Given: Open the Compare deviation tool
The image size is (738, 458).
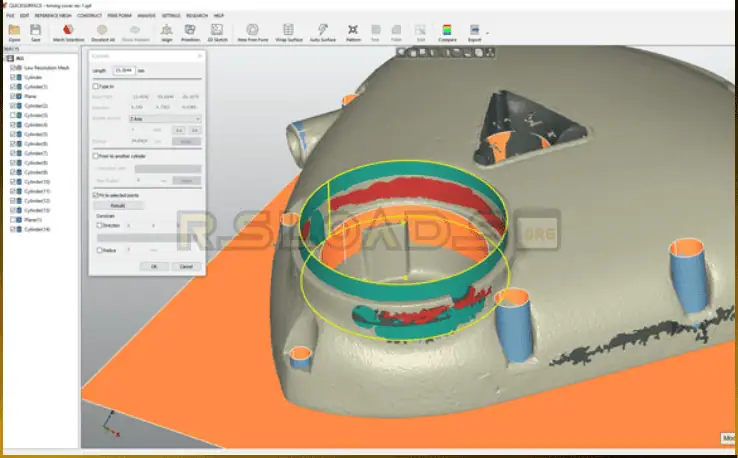Looking at the screenshot, I should pyautogui.click(x=447, y=32).
